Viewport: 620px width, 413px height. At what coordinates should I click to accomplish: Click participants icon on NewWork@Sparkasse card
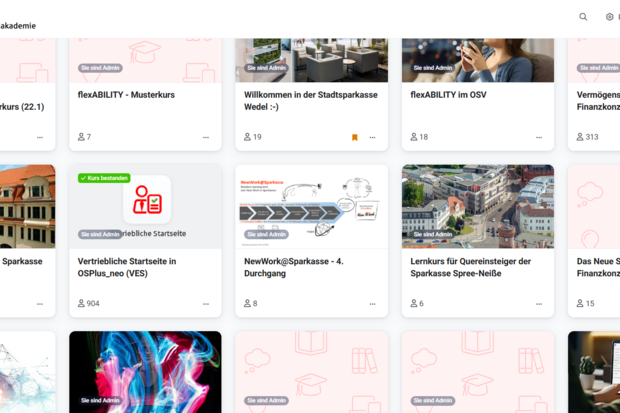pos(248,303)
